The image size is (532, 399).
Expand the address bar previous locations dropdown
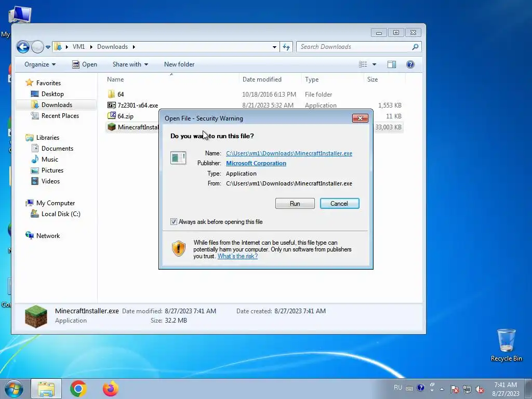point(274,47)
